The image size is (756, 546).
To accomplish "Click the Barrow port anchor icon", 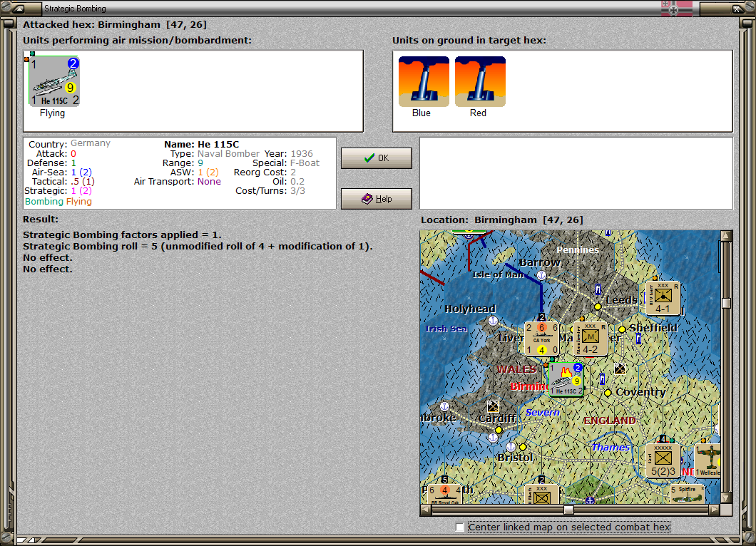I will click(x=541, y=275).
